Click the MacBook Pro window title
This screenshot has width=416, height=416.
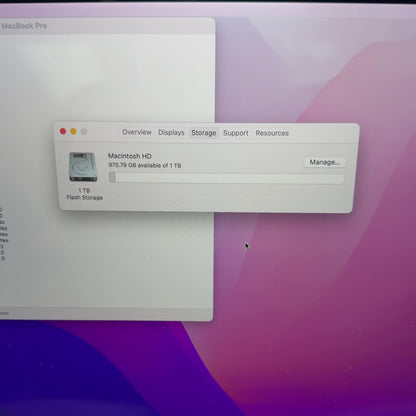tap(24, 26)
